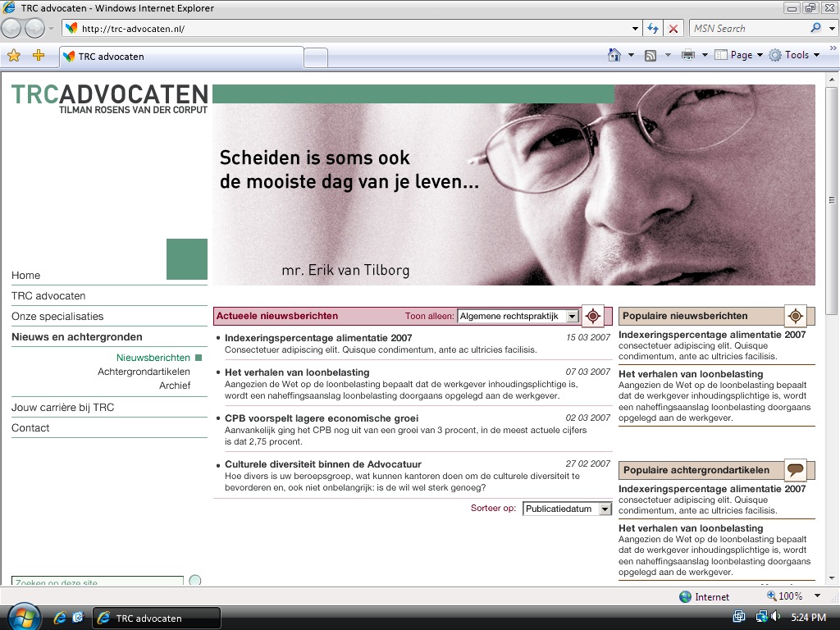Image resolution: width=840 pixels, height=630 pixels.
Task: Click the browser Back arrow button
Action: pos(11,29)
